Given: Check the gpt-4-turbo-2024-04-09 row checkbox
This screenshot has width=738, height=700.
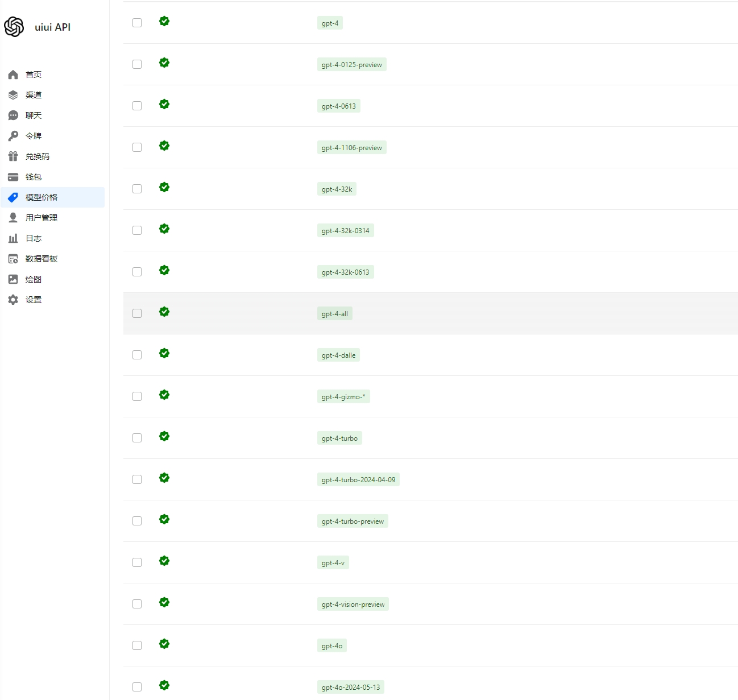Looking at the screenshot, I should [x=137, y=479].
